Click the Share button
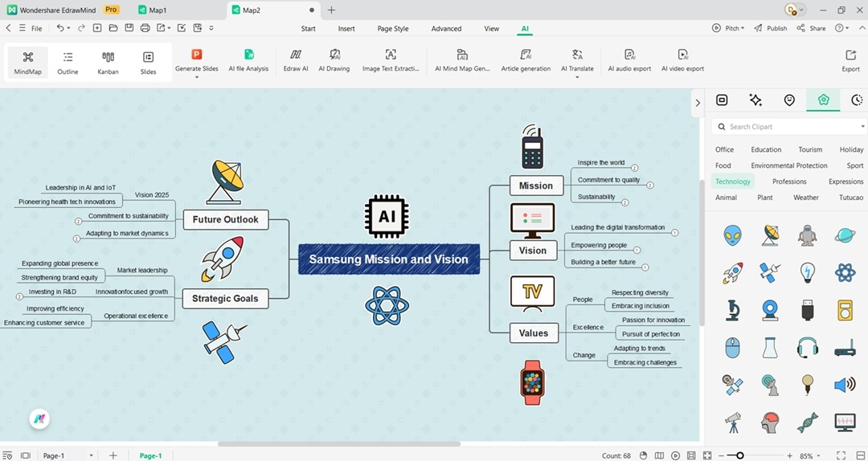The image size is (868, 461). pos(811,28)
